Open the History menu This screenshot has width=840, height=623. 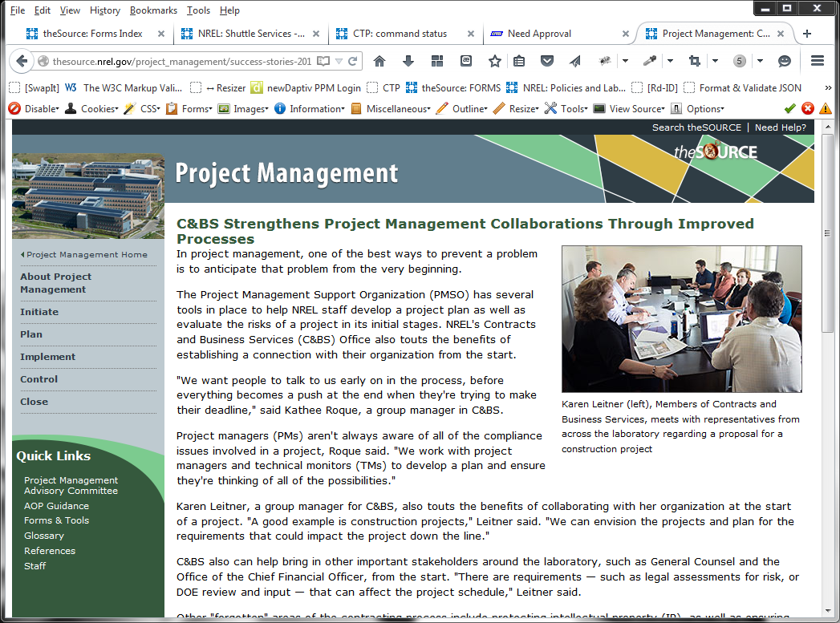click(105, 10)
